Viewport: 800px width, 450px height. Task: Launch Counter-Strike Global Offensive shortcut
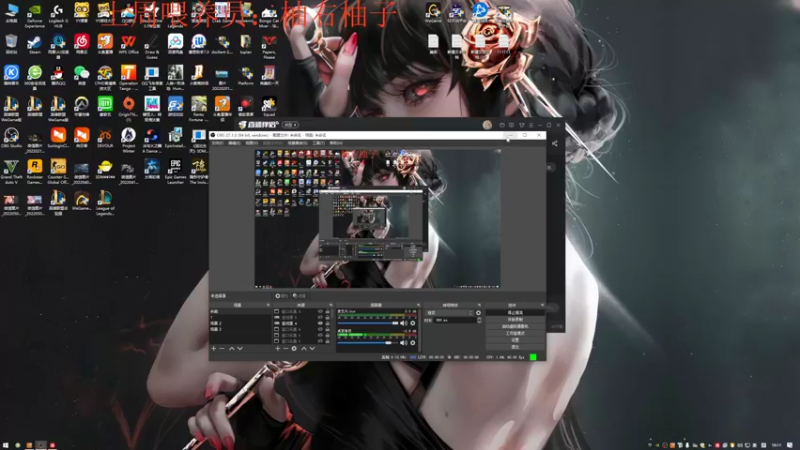click(x=58, y=171)
